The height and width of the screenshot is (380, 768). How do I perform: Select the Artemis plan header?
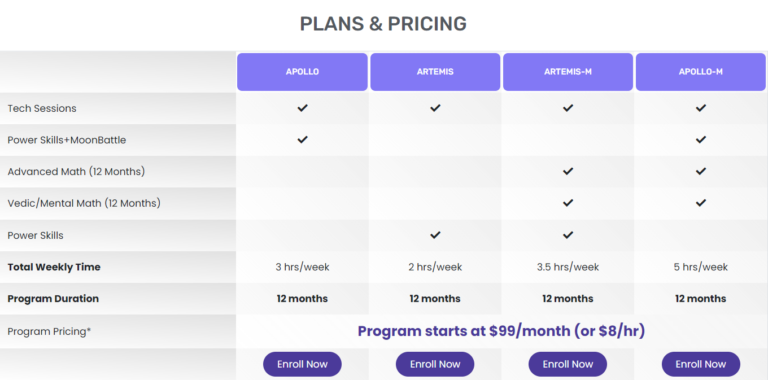(435, 72)
